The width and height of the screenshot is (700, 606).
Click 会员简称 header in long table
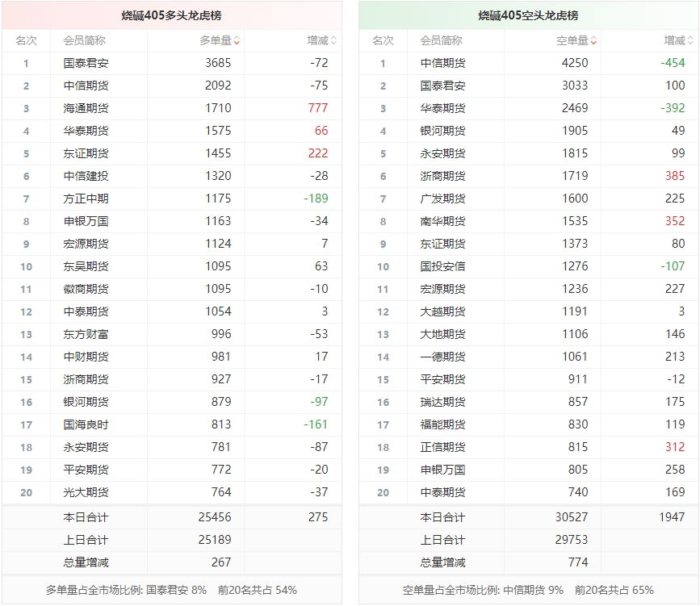point(85,41)
